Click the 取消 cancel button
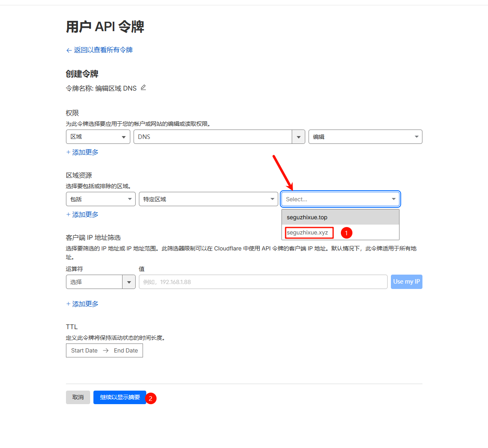This screenshot has height=448, width=488. coord(78,397)
